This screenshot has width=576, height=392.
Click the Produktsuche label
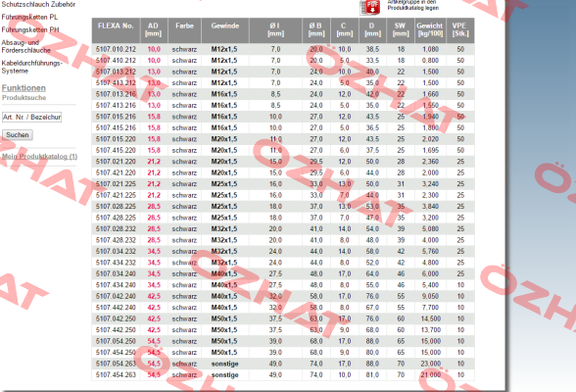(24, 98)
